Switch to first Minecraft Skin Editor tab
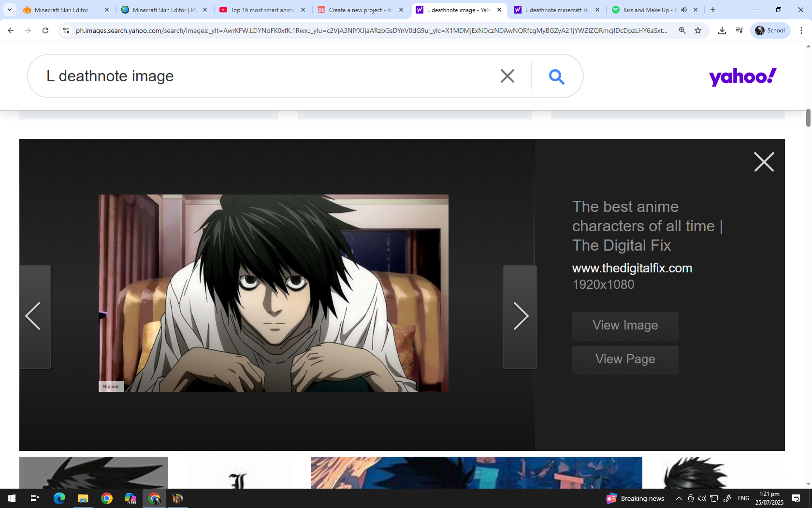The width and height of the screenshot is (812, 508). click(x=61, y=10)
